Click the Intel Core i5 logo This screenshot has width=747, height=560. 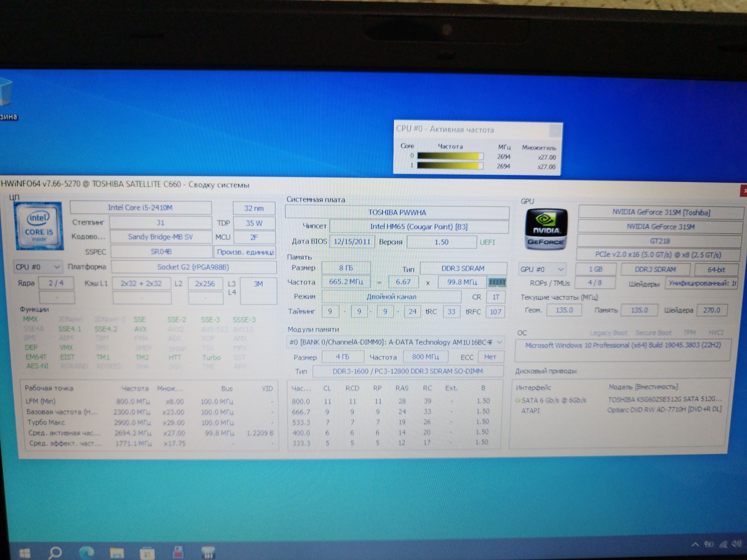[x=39, y=226]
